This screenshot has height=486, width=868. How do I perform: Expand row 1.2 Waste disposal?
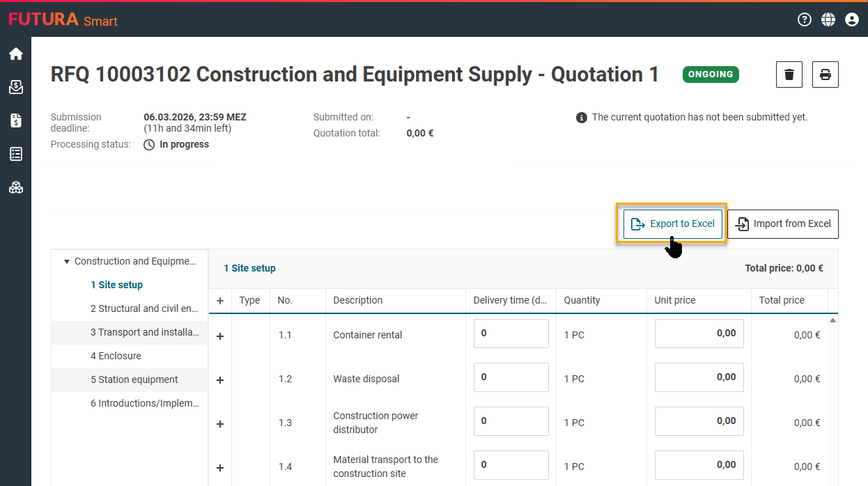coord(220,379)
